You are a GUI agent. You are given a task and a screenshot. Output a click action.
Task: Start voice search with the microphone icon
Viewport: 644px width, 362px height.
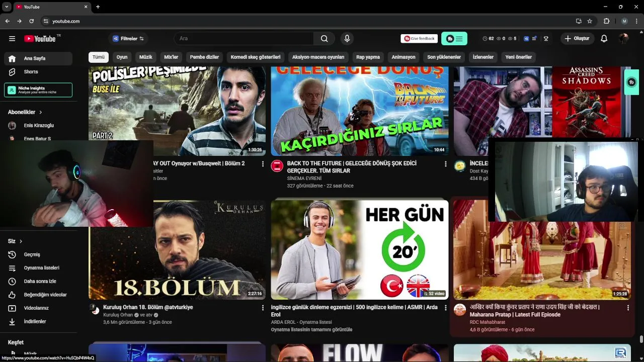click(347, 39)
